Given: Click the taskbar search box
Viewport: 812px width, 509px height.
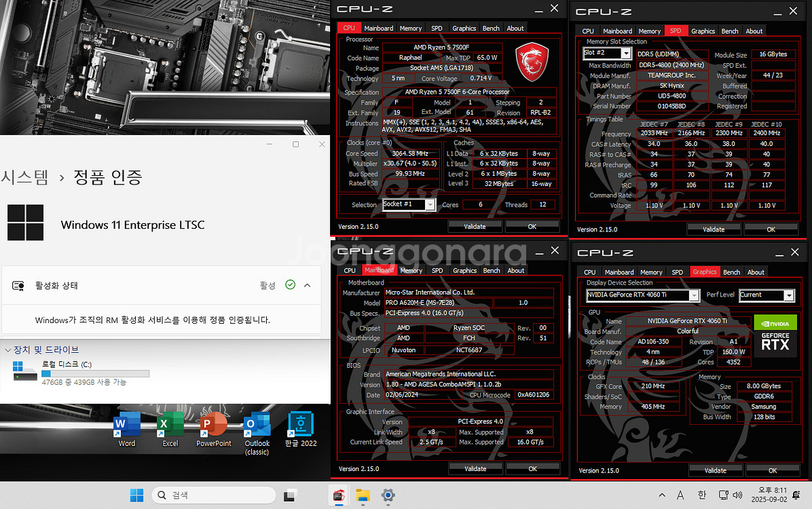Looking at the screenshot, I should coord(213,495).
